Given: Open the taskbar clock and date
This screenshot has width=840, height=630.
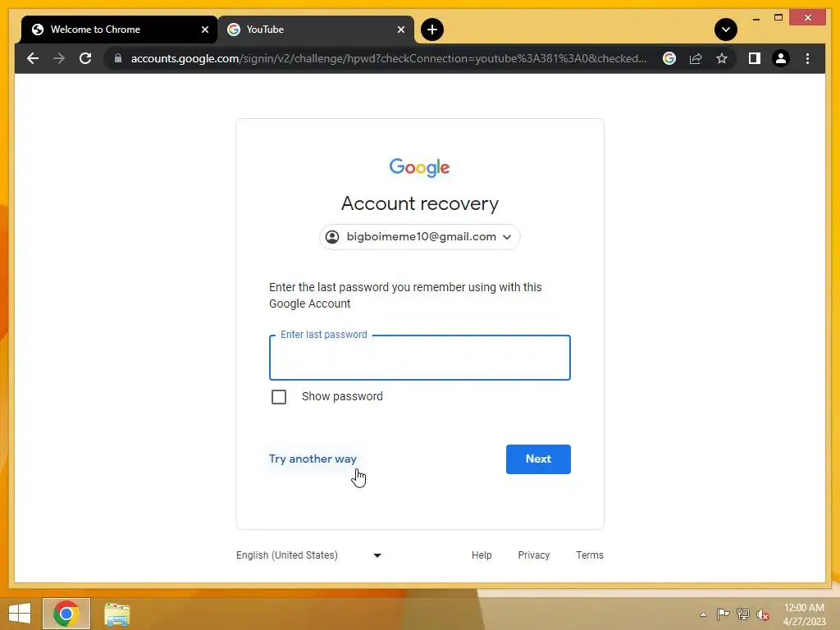Looking at the screenshot, I should click(804, 614).
